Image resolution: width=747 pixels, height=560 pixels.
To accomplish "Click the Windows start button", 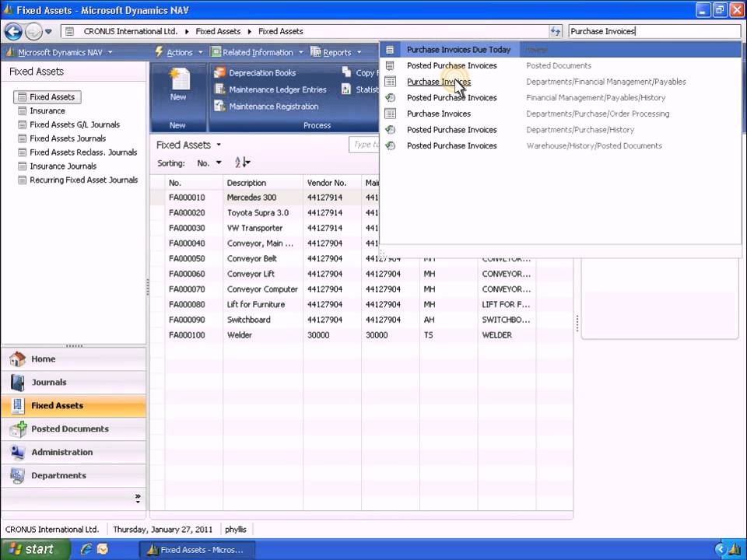I will [35, 550].
